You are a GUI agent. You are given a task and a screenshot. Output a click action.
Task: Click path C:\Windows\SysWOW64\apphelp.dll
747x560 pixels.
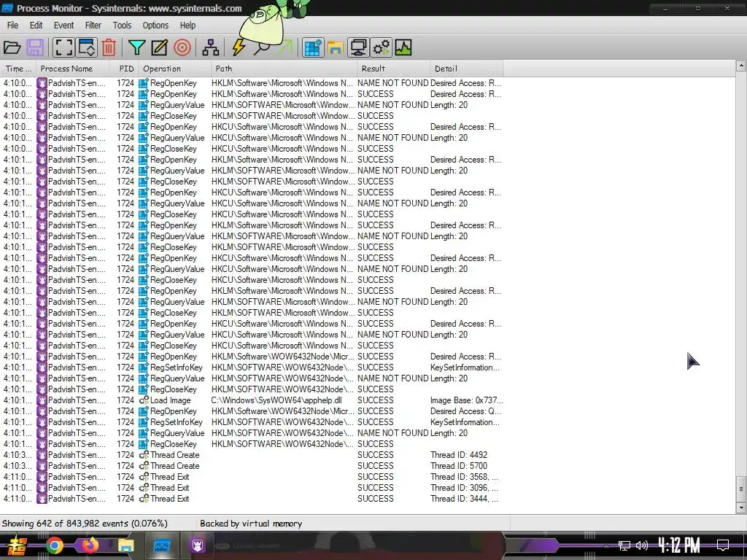(276, 400)
